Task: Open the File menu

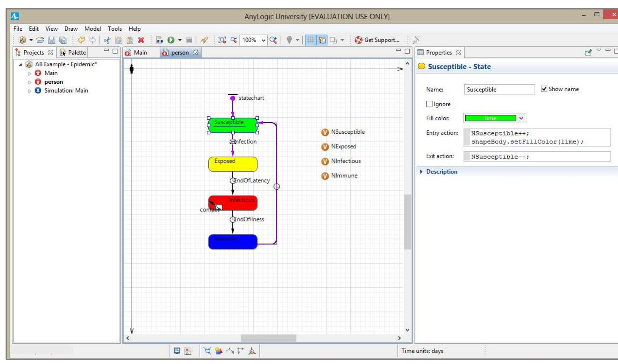Action: 18,29
